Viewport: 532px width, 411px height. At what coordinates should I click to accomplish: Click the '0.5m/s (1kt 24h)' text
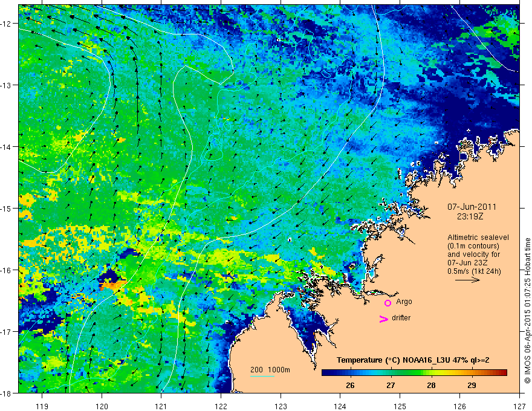point(474,271)
